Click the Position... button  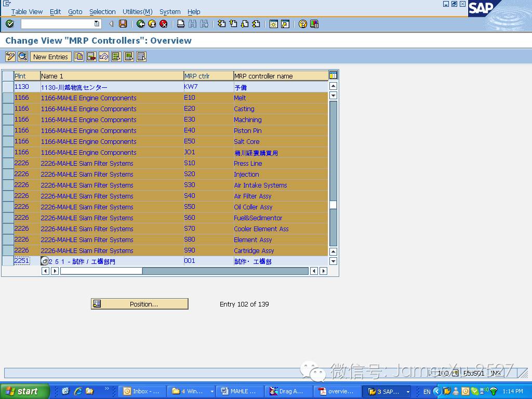139,303
